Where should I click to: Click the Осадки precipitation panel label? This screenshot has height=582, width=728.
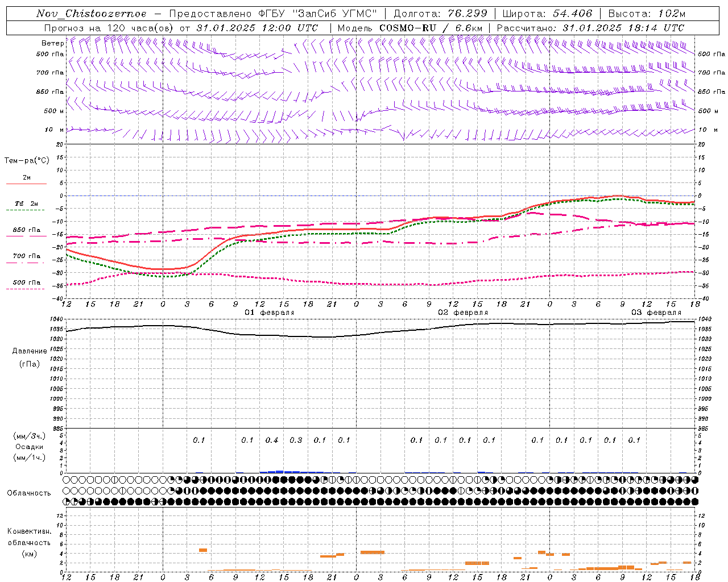[x=29, y=447]
